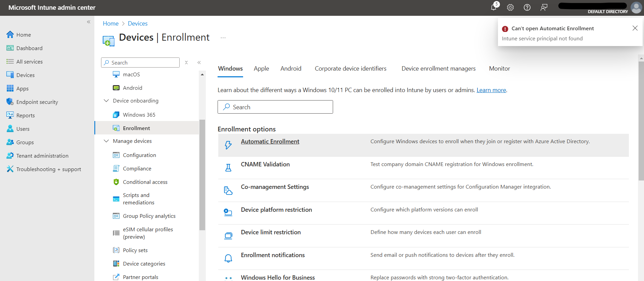Screen dimensions: 644x281
Task: Click the Device categories icon
Action: pyautogui.click(x=116, y=264)
